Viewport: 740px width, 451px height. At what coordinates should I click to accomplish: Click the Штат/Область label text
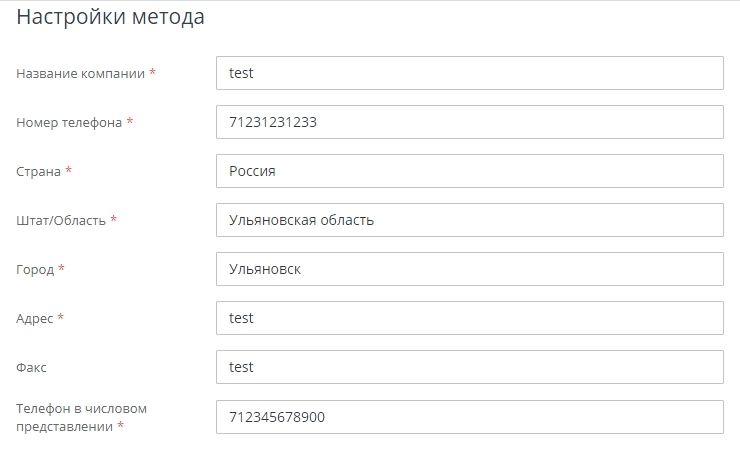pos(61,220)
